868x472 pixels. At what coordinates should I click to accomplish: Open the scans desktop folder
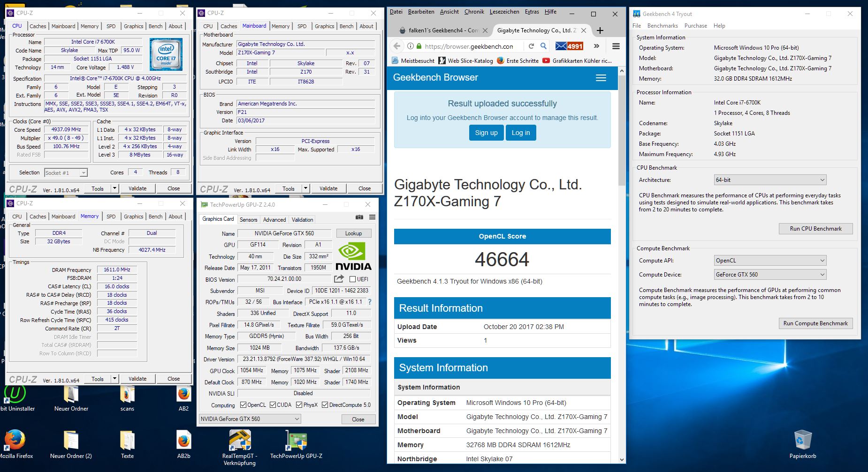point(127,398)
